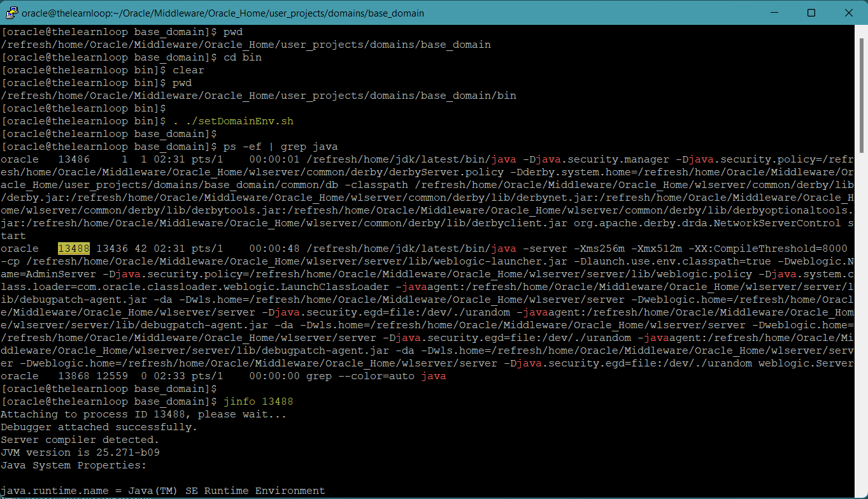Click the 'jinfo 13488' command text
The width and height of the screenshot is (868, 499).
258,401
